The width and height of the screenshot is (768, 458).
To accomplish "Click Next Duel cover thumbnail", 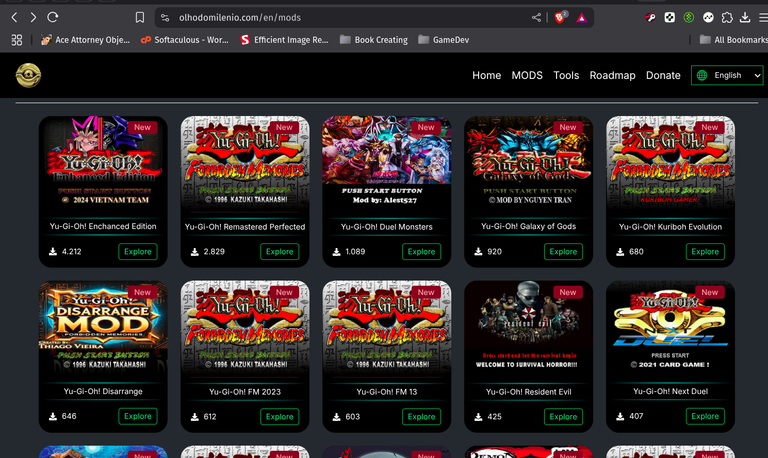I will 670,328.
